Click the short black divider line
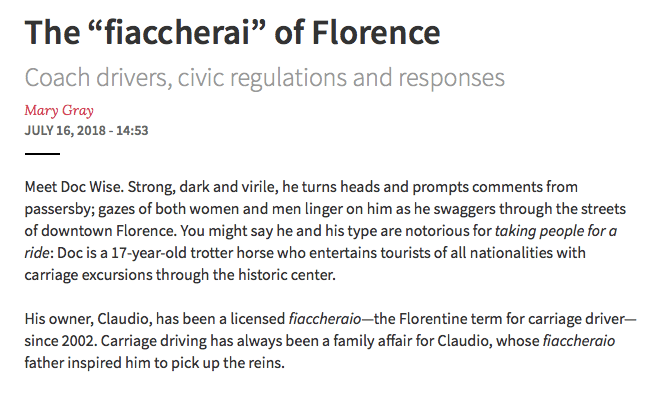 [42, 154]
